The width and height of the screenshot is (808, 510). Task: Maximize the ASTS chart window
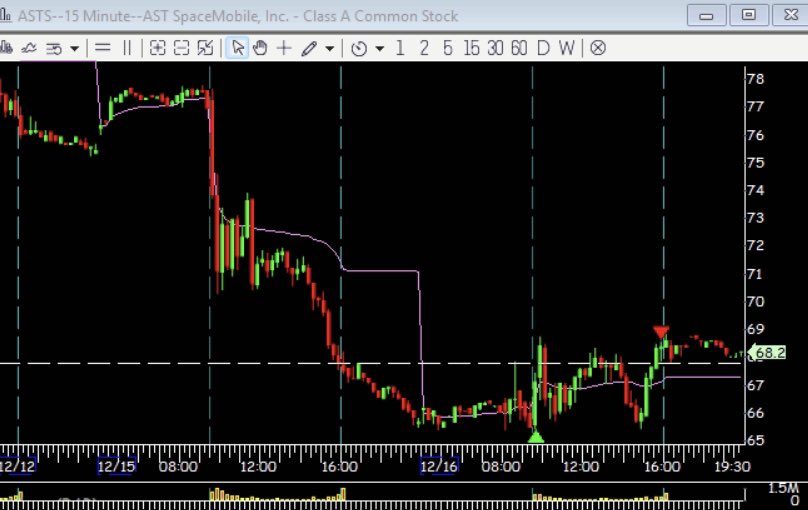coord(748,15)
